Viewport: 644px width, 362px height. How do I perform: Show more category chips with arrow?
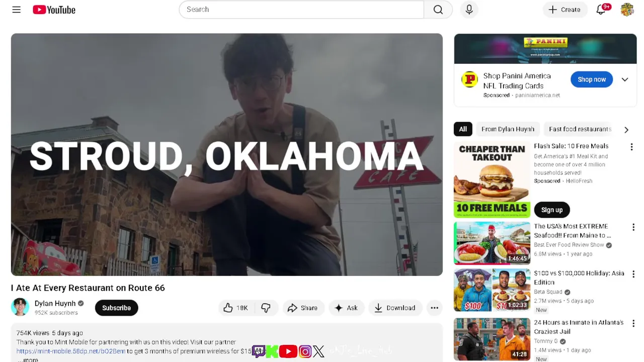(x=626, y=130)
